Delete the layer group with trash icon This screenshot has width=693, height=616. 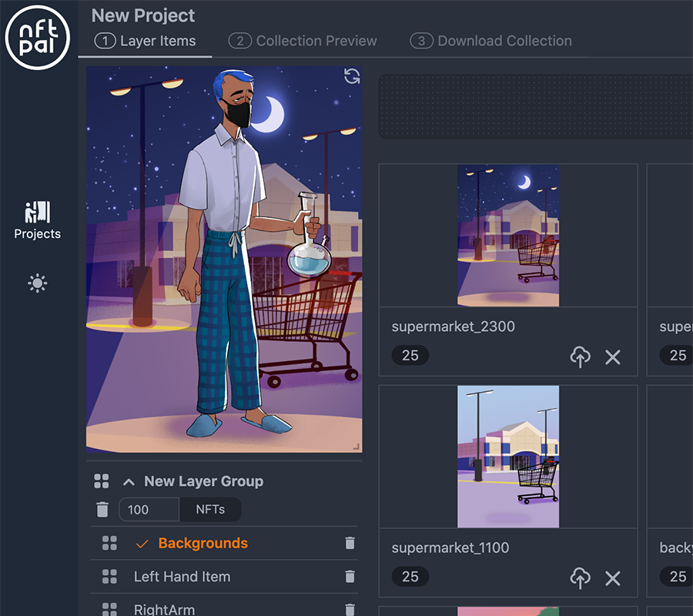(102, 510)
